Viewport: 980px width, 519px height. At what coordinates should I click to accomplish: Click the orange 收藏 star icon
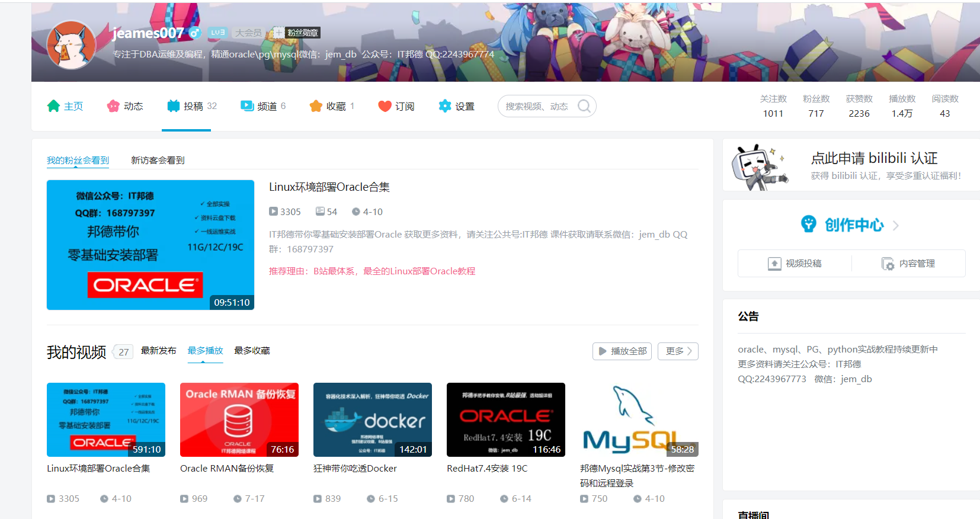316,106
